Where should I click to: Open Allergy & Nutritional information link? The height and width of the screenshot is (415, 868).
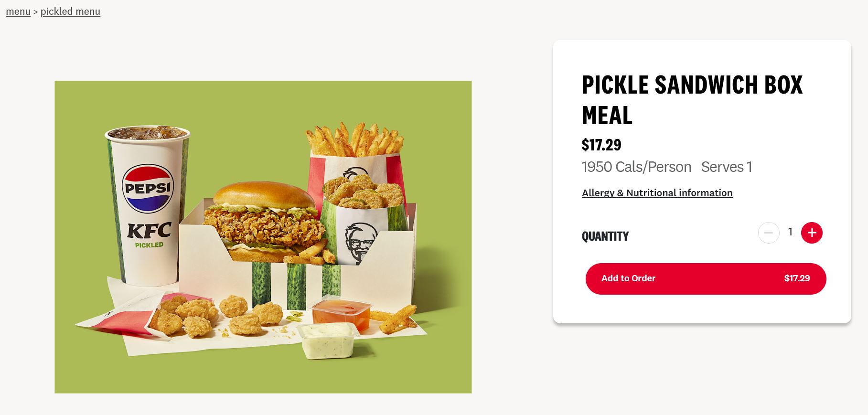pyautogui.click(x=657, y=193)
